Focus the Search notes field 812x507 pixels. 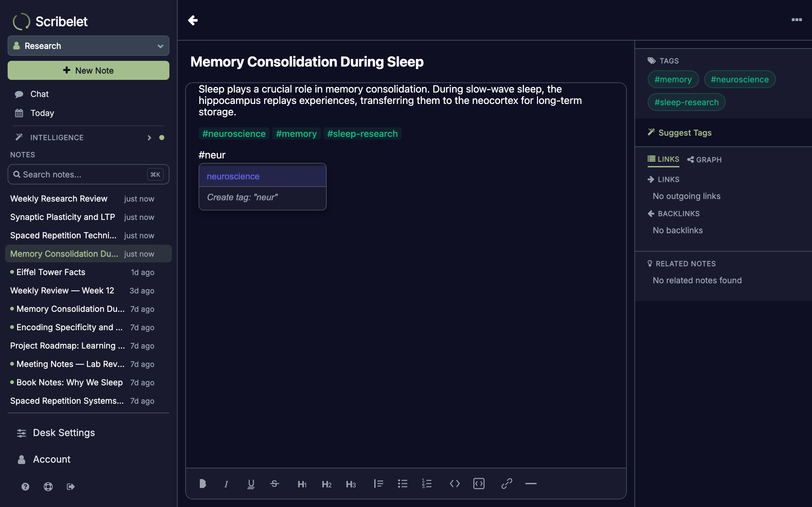coord(88,174)
